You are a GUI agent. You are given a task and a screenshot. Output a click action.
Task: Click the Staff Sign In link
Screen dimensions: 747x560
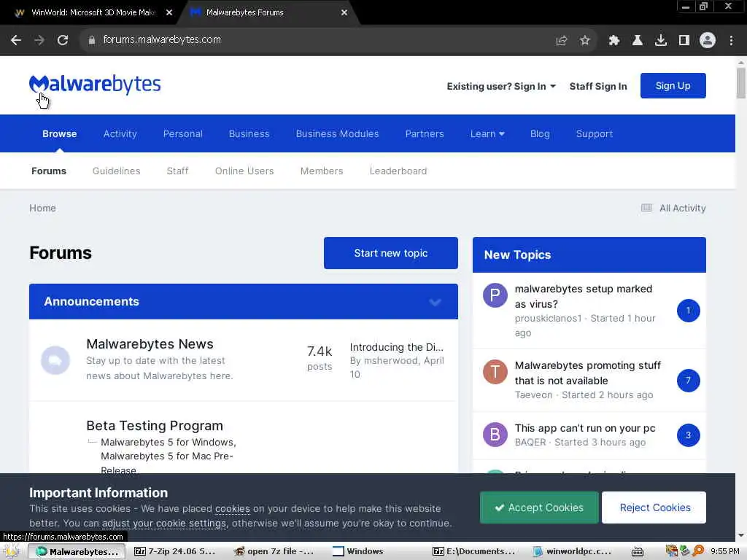click(598, 86)
